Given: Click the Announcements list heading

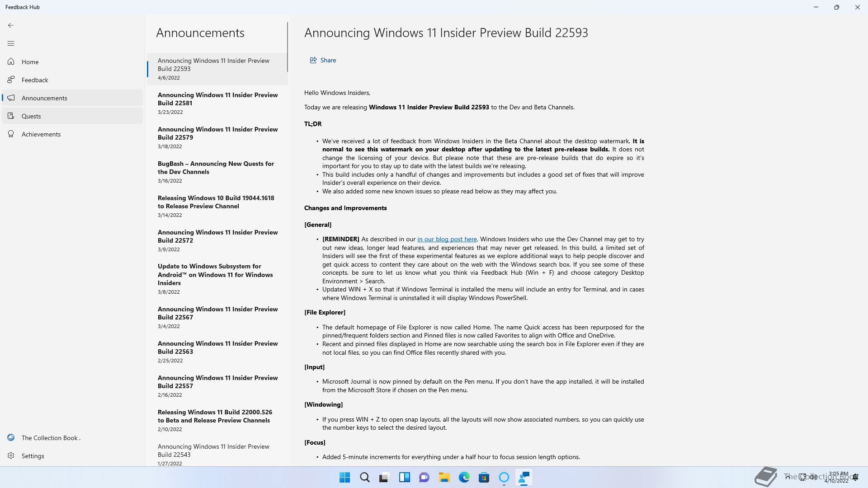Looking at the screenshot, I should coord(200,33).
